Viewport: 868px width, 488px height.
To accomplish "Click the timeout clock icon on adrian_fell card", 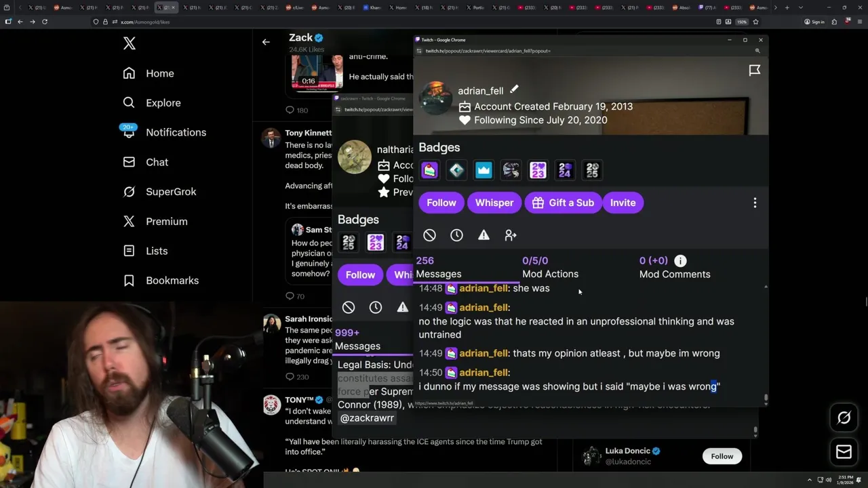I will click(x=456, y=235).
